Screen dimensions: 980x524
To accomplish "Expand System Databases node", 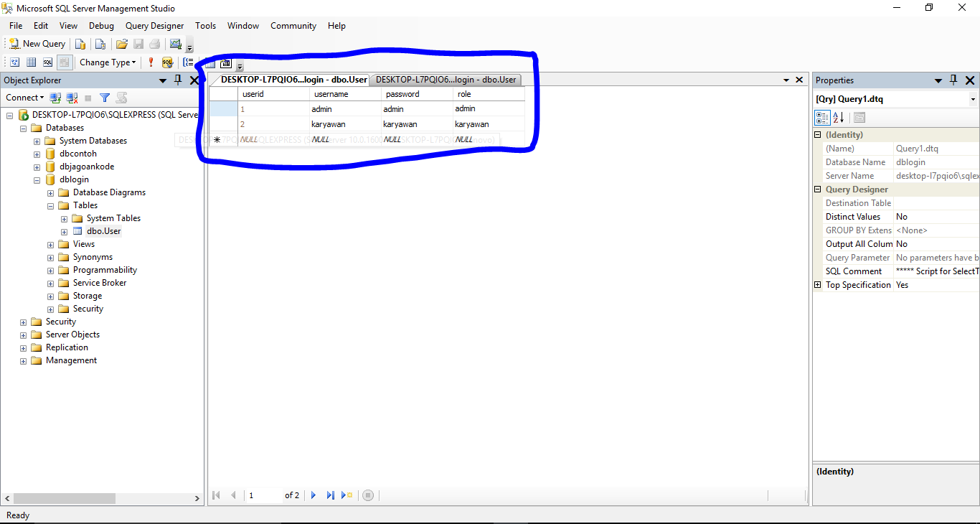I will [x=37, y=141].
